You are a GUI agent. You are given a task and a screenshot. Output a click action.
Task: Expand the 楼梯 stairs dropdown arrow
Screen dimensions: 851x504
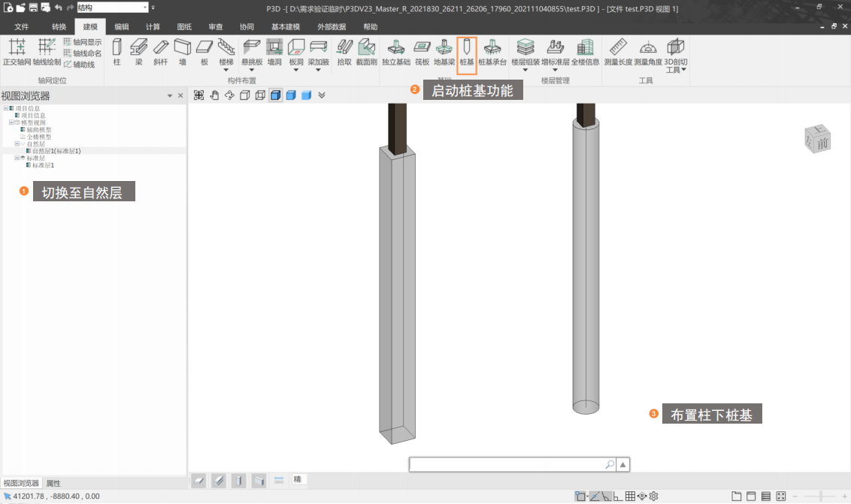[226, 71]
